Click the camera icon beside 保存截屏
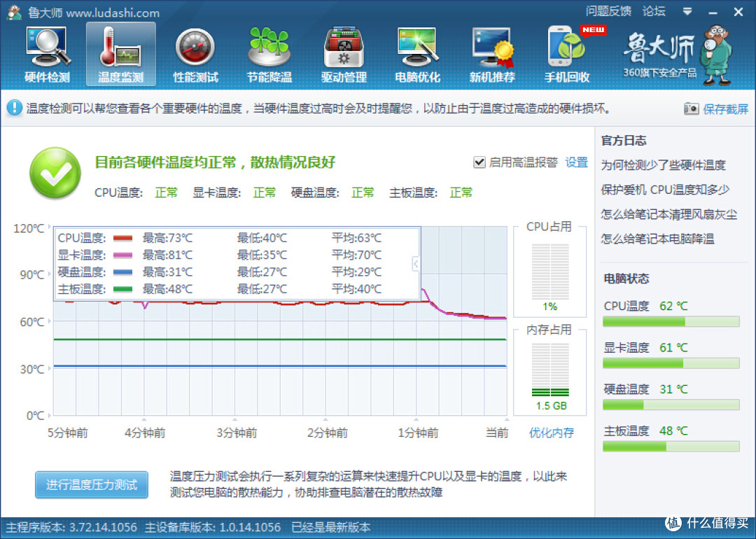This screenshot has height=539, width=756. 691,109
